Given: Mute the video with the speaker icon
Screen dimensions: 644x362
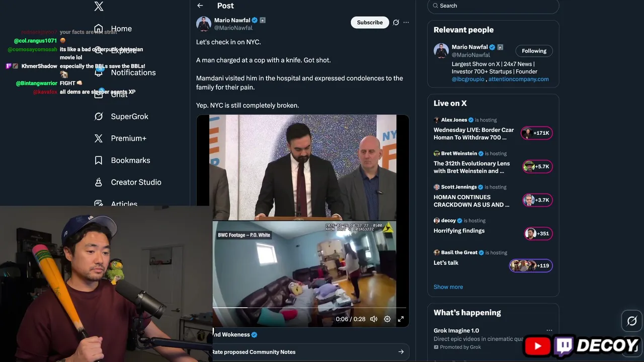Looking at the screenshot, I should 374,319.
